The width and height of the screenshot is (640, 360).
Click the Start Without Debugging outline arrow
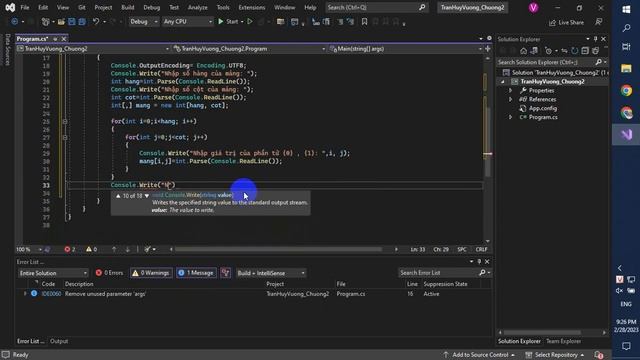click(x=250, y=22)
